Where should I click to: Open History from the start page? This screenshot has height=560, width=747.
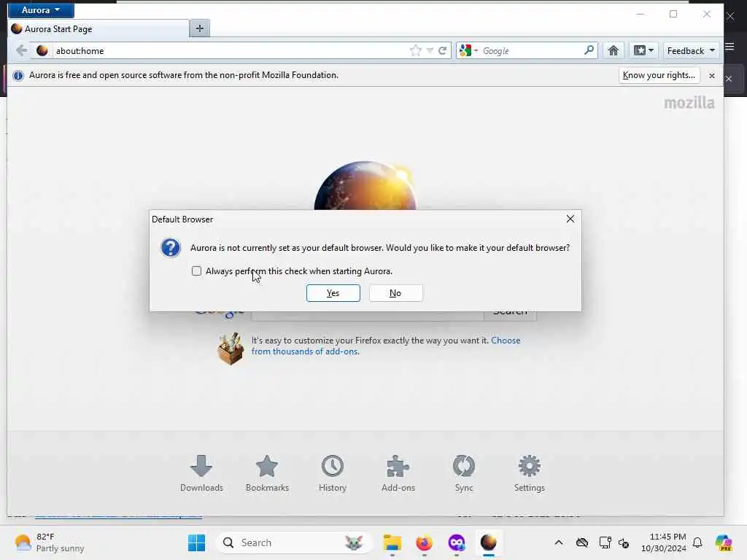[333, 473]
